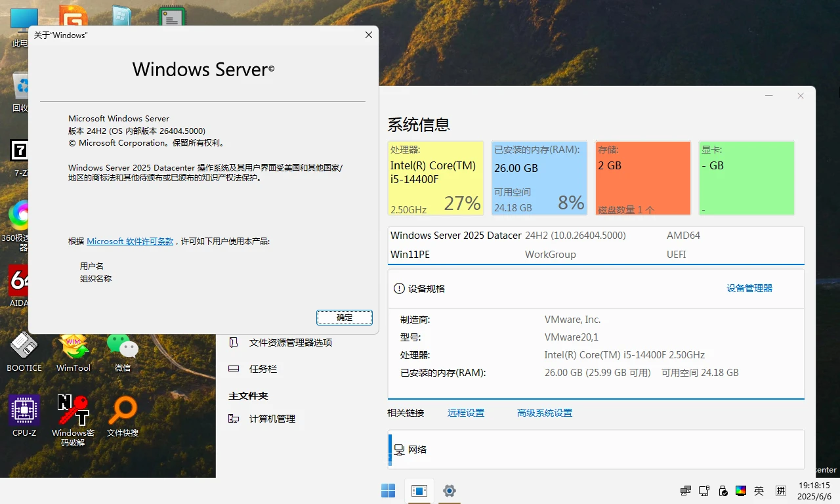The width and height of the screenshot is (840, 504).
Task: Click the 组织名称 label in About dialog
Action: (96, 278)
